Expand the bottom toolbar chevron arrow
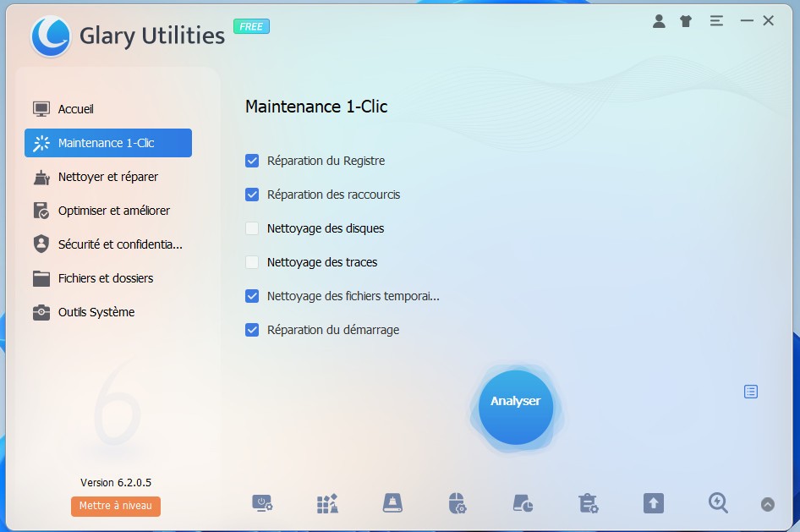 click(768, 504)
